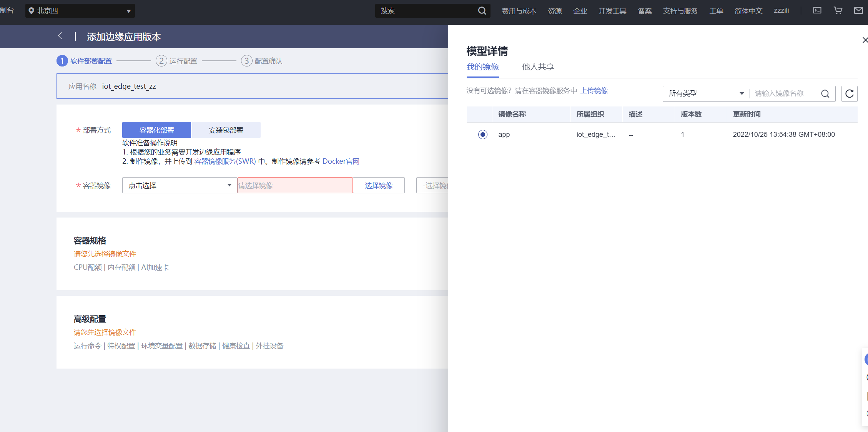Open the 上传镜像 link

click(594, 90)
